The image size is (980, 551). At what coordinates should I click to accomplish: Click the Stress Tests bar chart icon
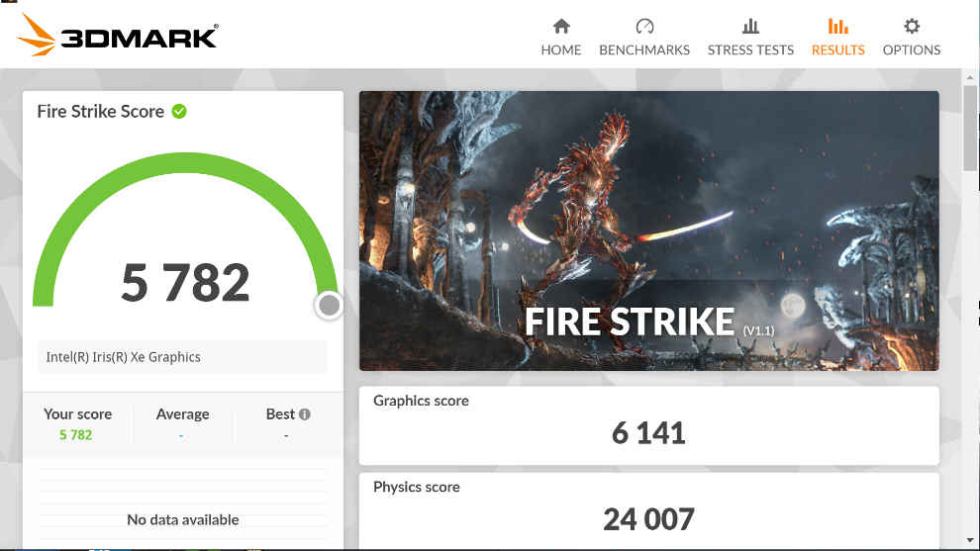(x=750, y=27)
